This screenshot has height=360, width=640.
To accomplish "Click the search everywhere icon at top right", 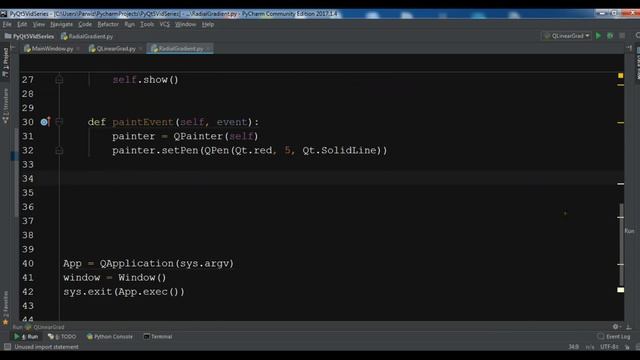I will pos(637,36).
